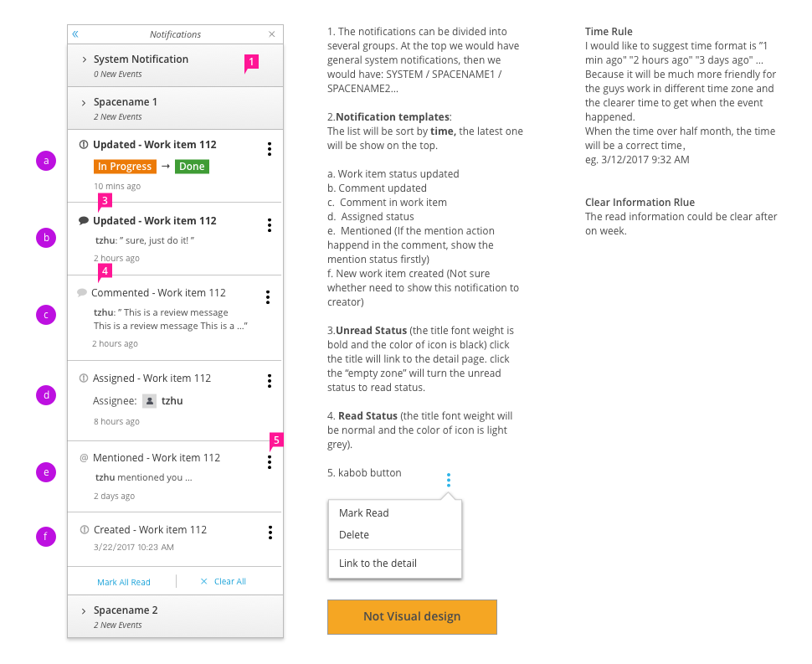The width and height of the screenshot is (812, 664).
Task: Expand the Spacename 2 group
Action: point(82,610)
